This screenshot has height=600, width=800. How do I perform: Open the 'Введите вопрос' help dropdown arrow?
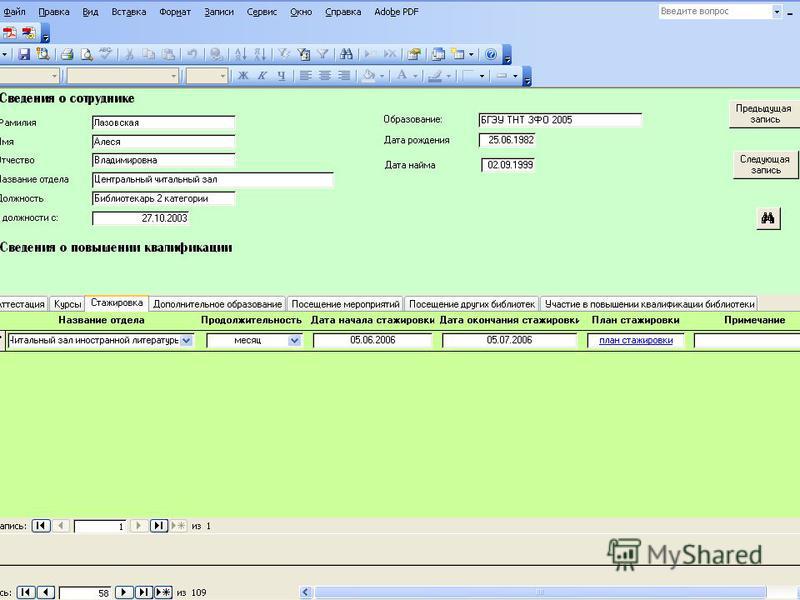pos(777,11)
